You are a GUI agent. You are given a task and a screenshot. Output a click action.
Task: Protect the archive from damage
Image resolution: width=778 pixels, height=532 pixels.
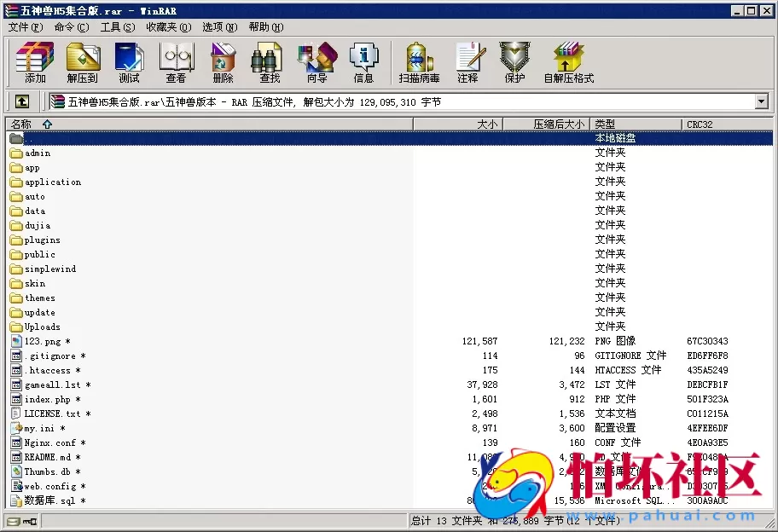click(x=514, y=61)
